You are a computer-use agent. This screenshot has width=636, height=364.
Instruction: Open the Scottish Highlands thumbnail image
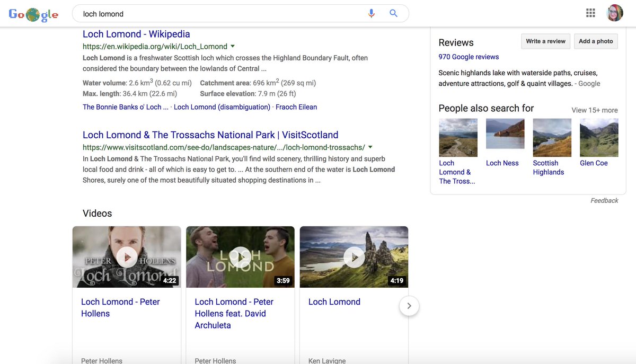(552, 138)
